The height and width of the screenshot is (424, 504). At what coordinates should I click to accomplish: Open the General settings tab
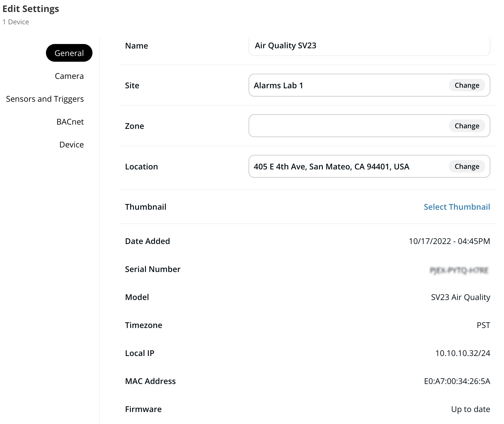[69, 53]
